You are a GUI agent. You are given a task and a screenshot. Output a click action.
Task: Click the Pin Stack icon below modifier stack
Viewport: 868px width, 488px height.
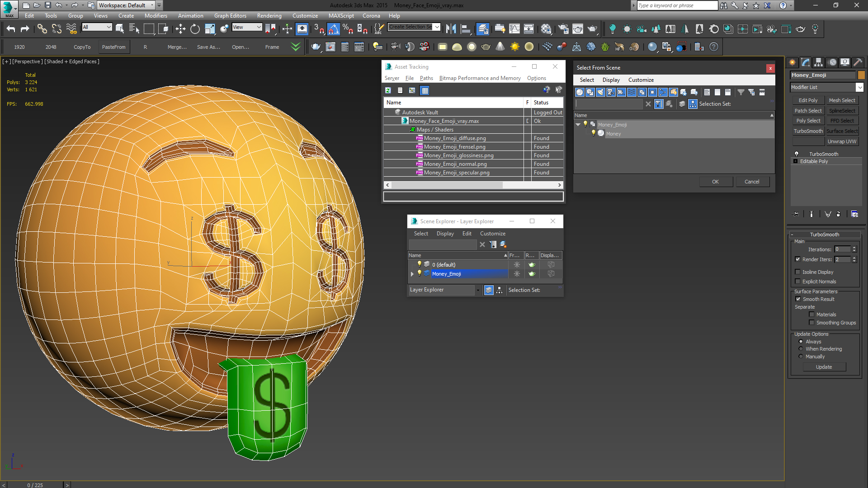pyautogui.click(x=796, y=214)
